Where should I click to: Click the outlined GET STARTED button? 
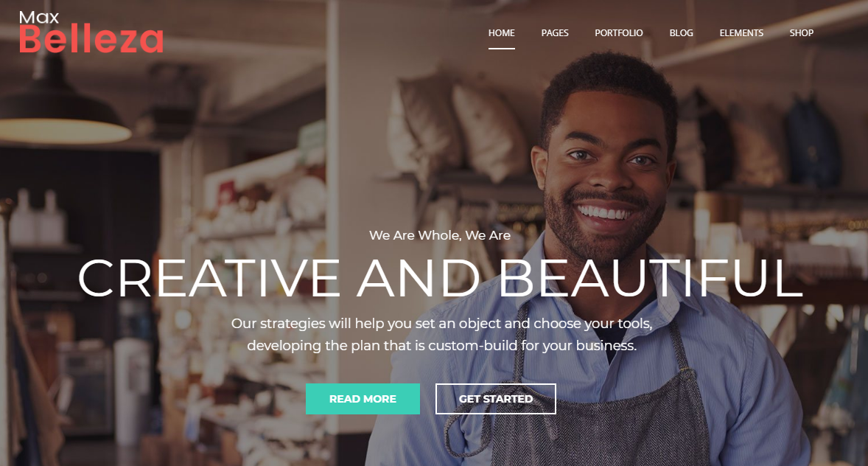click(495, 399)
